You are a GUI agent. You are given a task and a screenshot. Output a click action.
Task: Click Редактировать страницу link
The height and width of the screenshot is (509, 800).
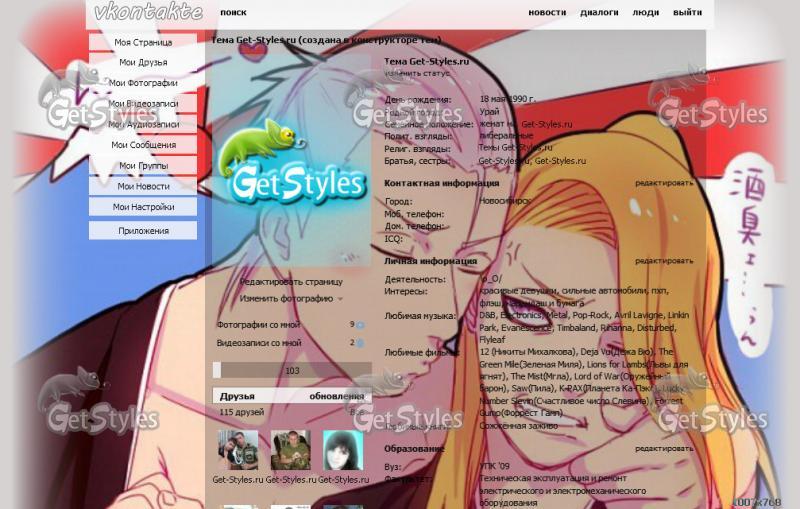(291, 282)
